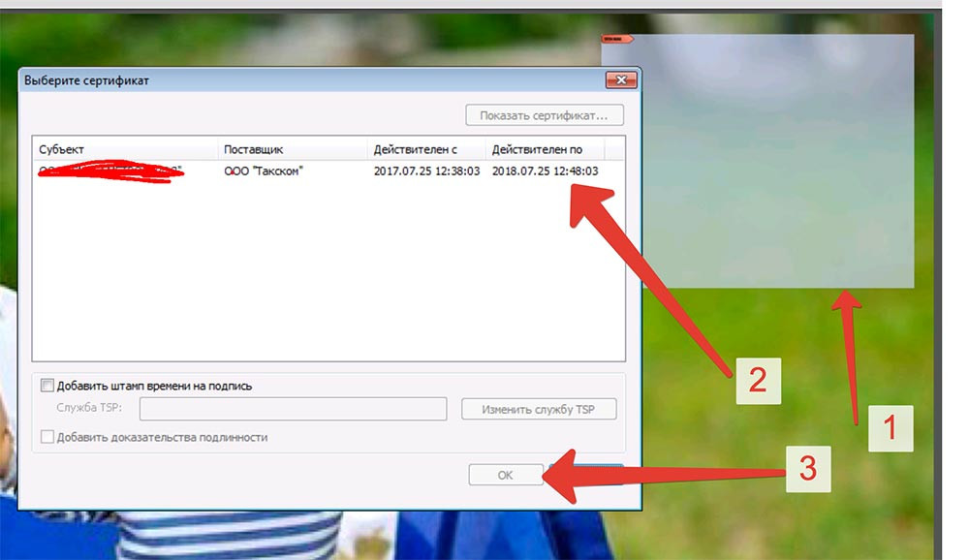Screen dimensions: 969x560
Task: Sort by Действителен по column header
Action: coord(545,149)
